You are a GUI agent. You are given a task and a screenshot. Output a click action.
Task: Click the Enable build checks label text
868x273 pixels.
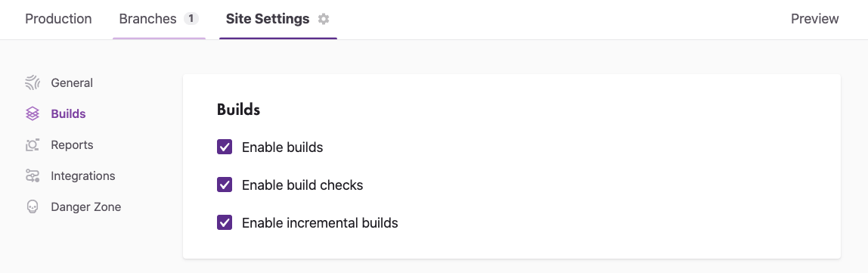[x=302, y=185]
